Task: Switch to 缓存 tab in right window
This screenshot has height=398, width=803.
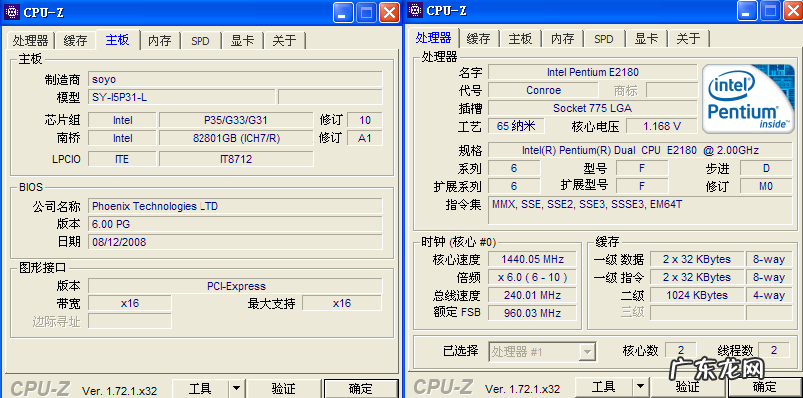Action: (x=479, y=38)
